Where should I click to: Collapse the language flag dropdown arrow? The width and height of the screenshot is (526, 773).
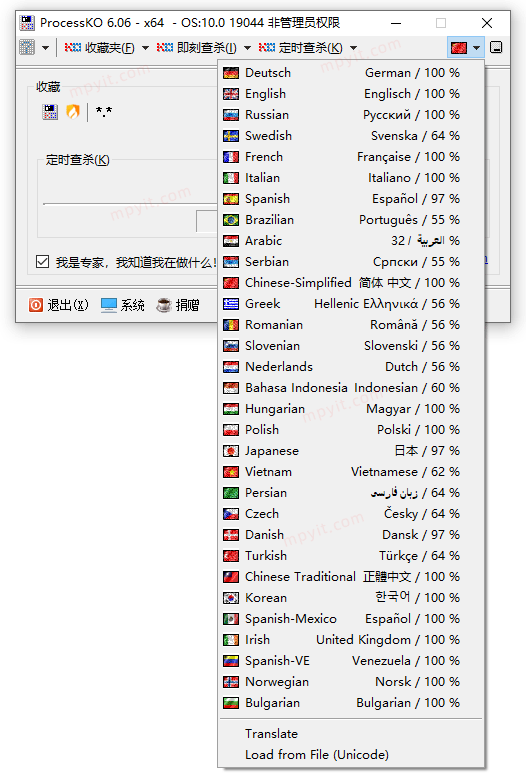476,48
